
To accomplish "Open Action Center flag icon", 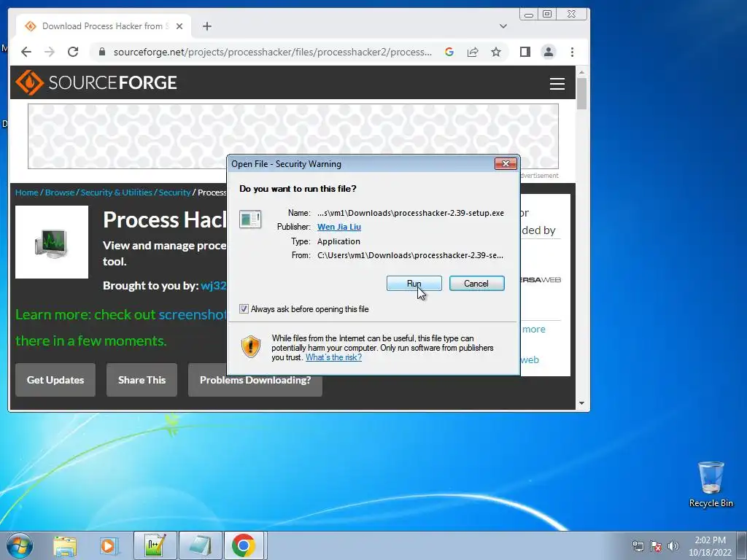I will [x=656, y=546].
